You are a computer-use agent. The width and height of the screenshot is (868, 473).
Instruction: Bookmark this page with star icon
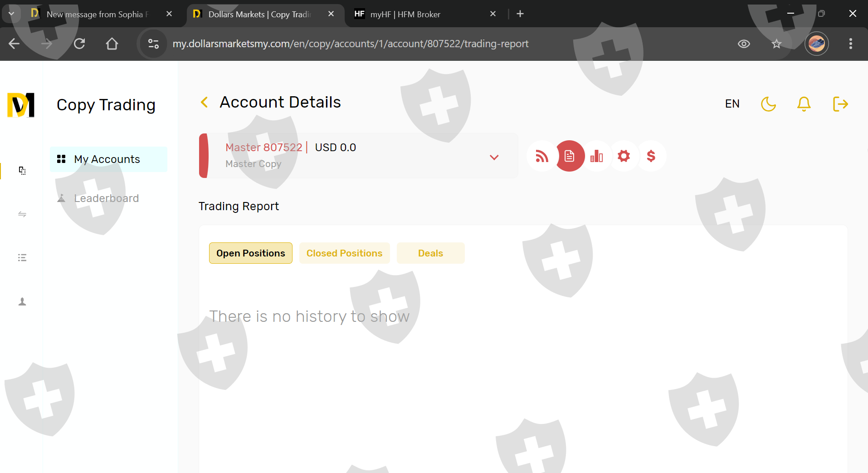coord(776,44)
